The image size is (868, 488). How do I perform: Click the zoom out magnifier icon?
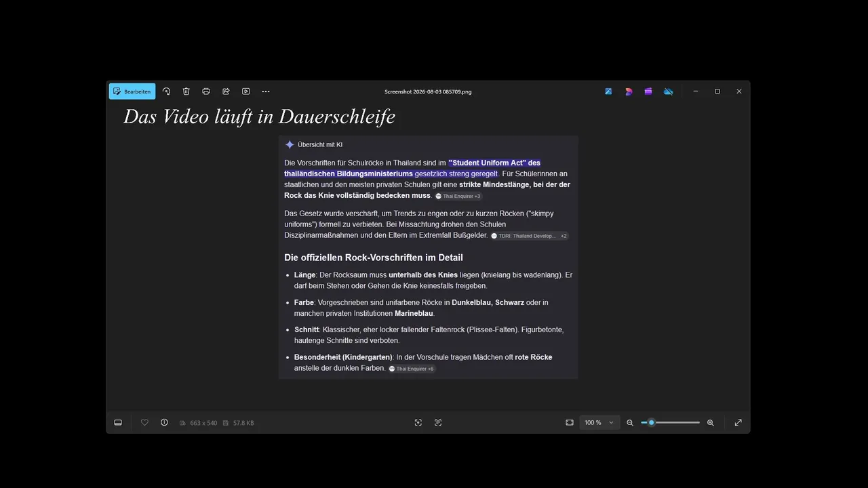tap(630, 422)
